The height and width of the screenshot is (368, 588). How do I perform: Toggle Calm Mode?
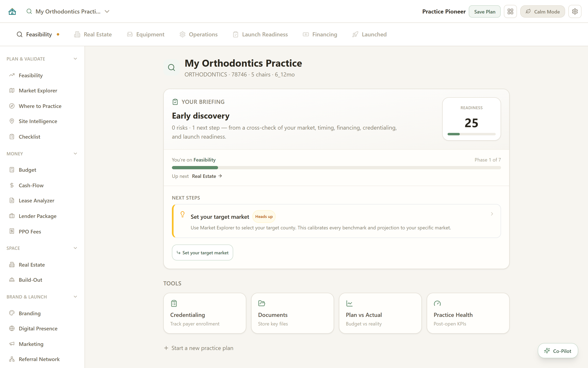542,11
